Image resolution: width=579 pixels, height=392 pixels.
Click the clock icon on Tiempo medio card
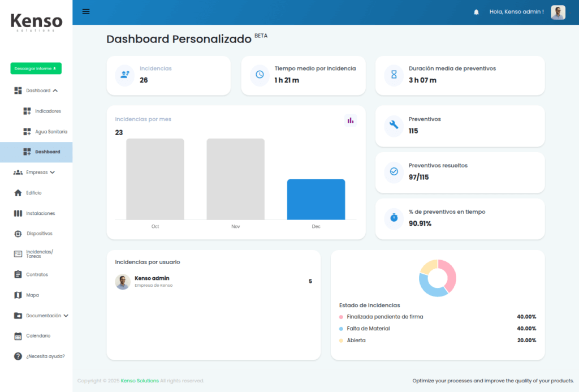(x=260, y=75)
